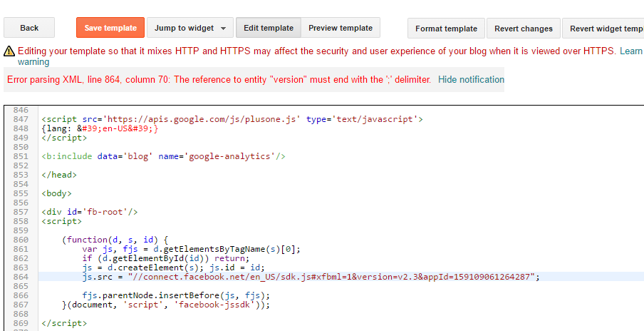Click the (function(d, s, id) line
Viewport: 644px width, 331px height.
[x=115, y=240]
